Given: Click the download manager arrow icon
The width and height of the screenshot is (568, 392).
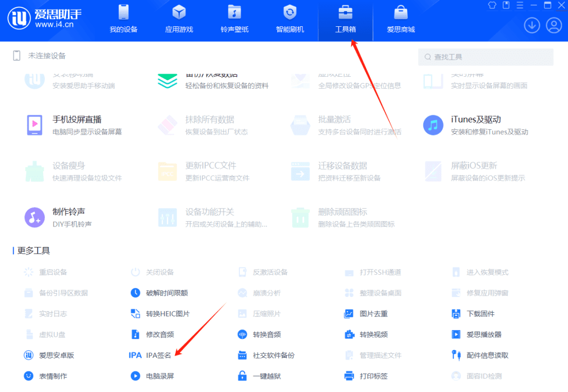Looking at the screenshot, I should [532, 25].
